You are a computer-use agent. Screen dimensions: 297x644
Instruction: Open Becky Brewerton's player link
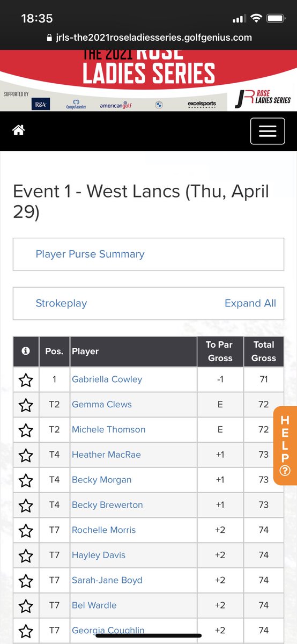[107, 504]
